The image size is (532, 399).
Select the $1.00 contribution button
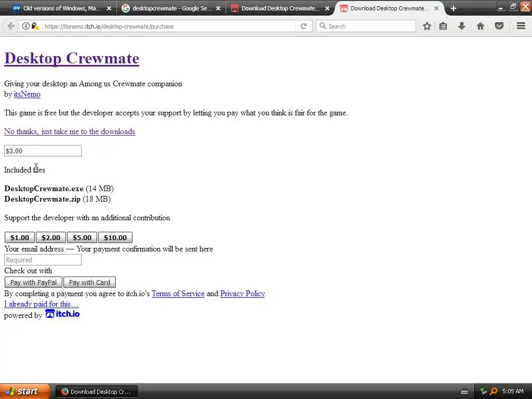click(x=20, y=237)
